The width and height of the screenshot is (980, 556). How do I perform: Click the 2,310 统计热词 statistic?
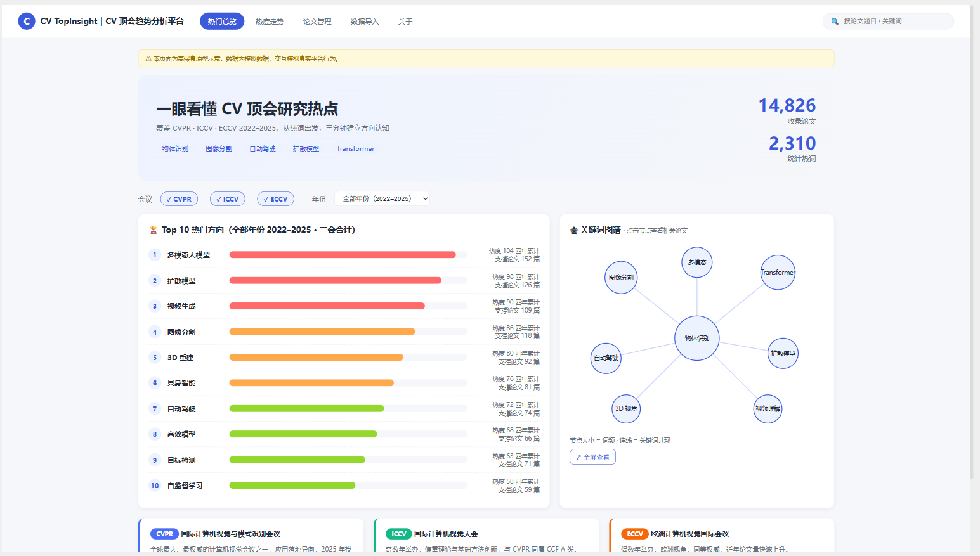792,148
